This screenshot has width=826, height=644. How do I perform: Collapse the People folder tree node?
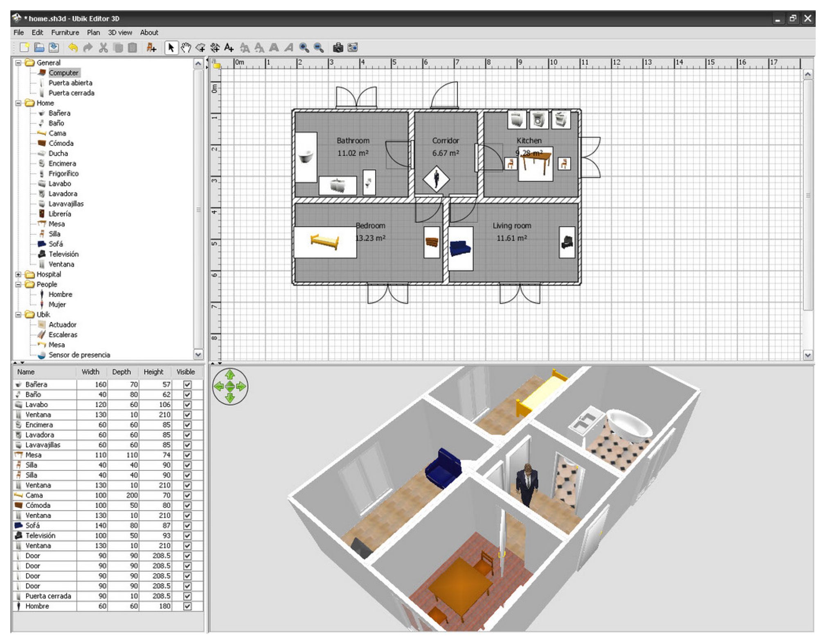point(18,284)
